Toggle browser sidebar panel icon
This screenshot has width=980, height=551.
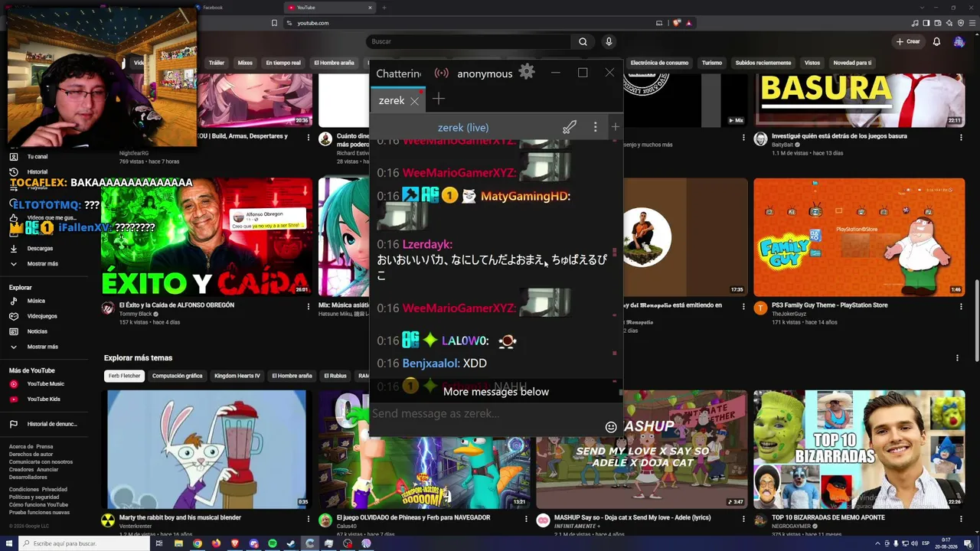(x=926, y=23)
